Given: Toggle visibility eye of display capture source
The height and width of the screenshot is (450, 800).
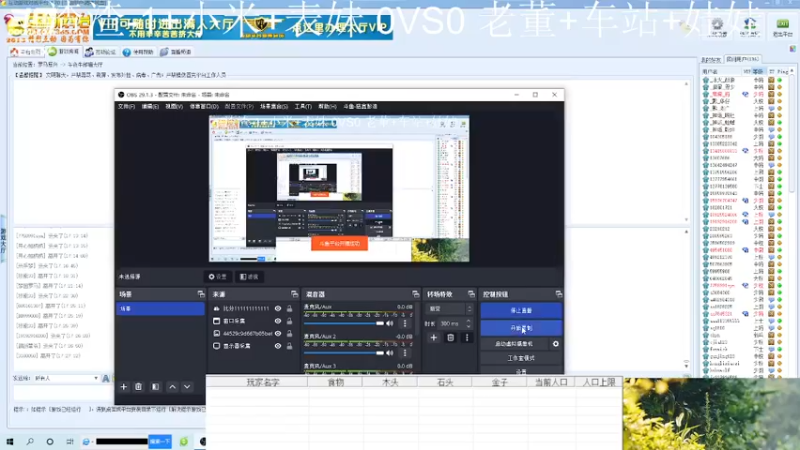Looking at the screenshot, I should (278, 346).
